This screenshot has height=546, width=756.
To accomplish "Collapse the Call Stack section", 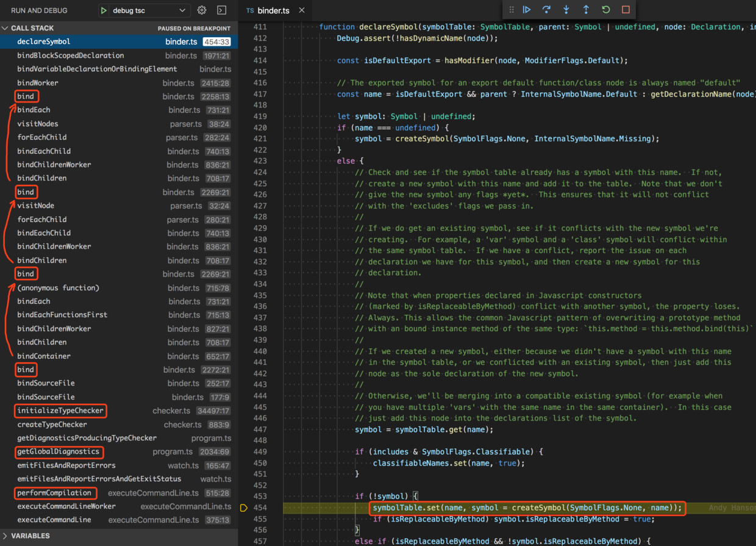I will [x=5, y=28].
